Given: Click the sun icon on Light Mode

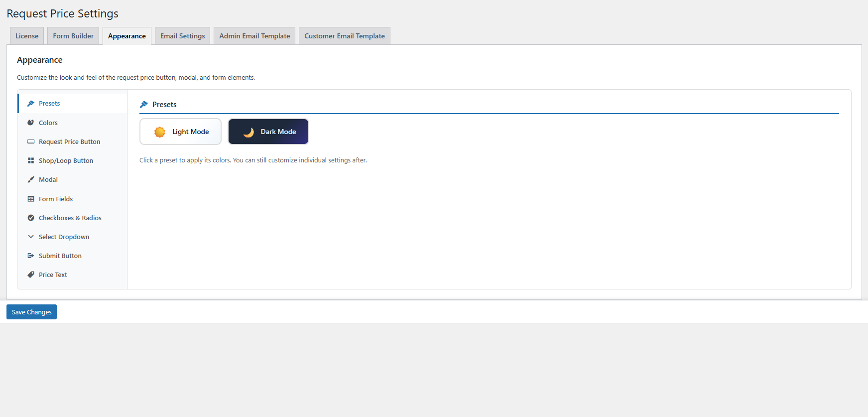Looking at the screenshot, I should click(160, 132).
